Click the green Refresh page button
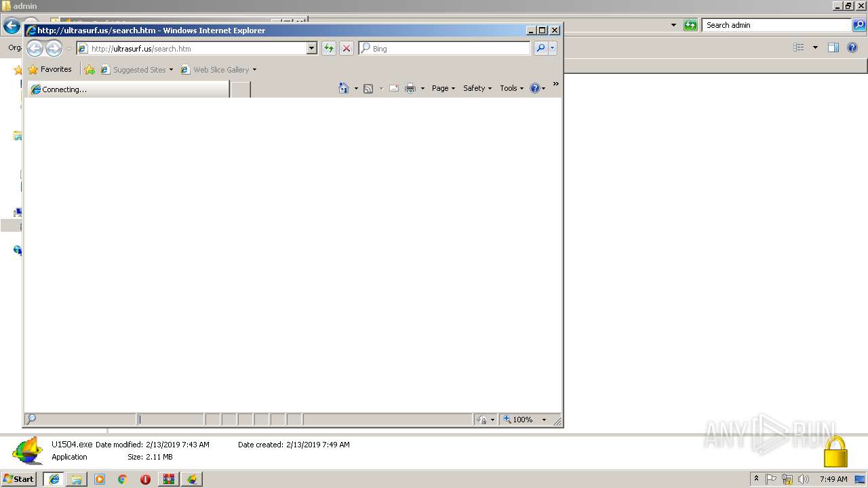This screenshot has width=868, height=488. (329, 49)
